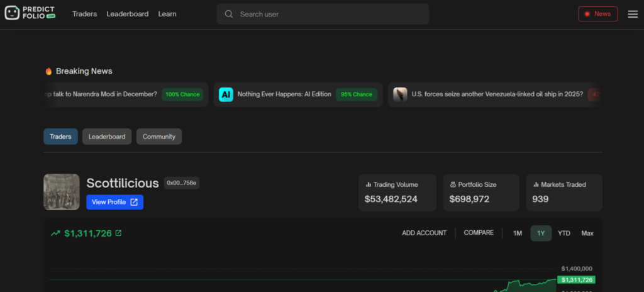This screenshot has height=292, width=644.
Task: Open the hamburger menu icon
Action: 633,14
